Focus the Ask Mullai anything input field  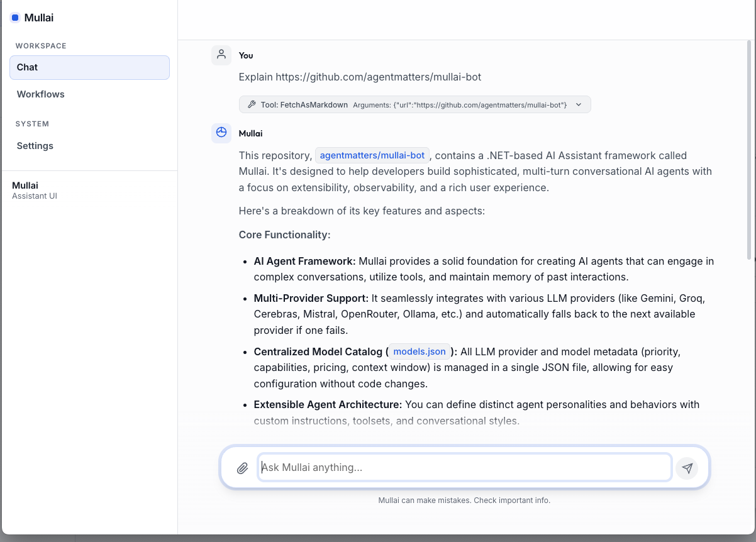click(465, 467)
